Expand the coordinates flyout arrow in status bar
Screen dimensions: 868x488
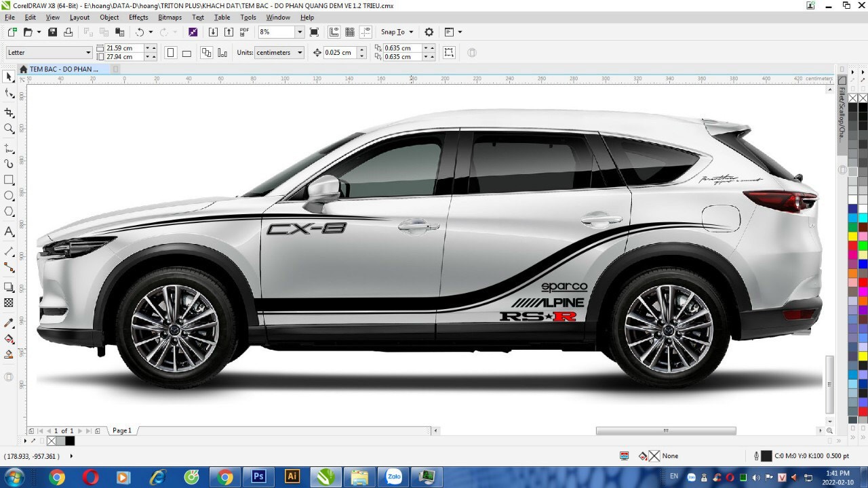71,456
